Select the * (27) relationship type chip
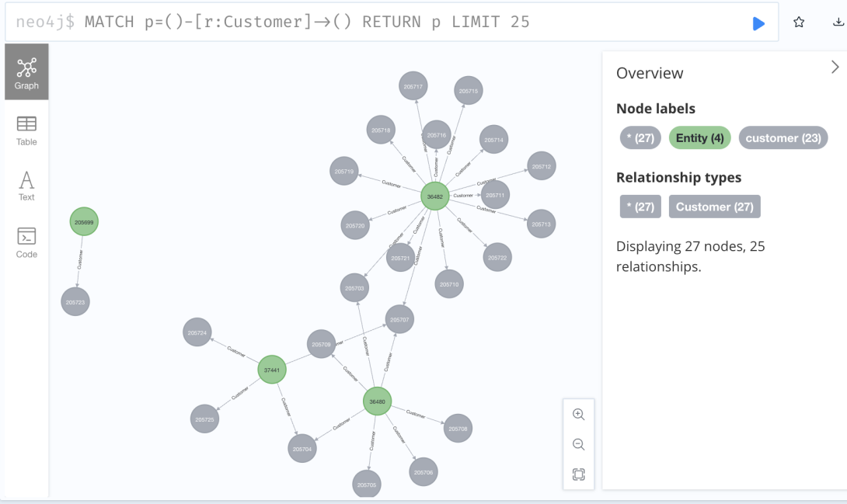The image size is (847, 504). [640, 207]
